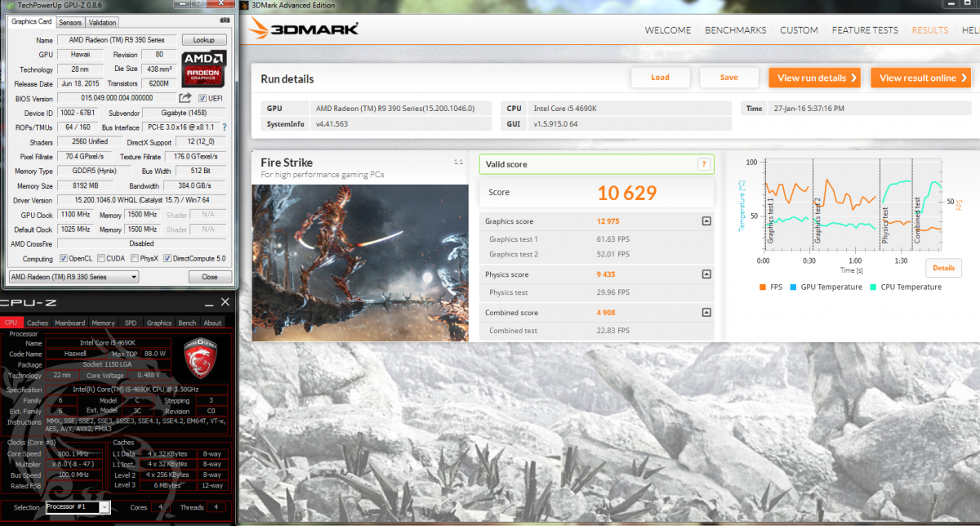Switch to the Validation tab in GPU-Z
This screenshot has width=980, height=526.
102,22
